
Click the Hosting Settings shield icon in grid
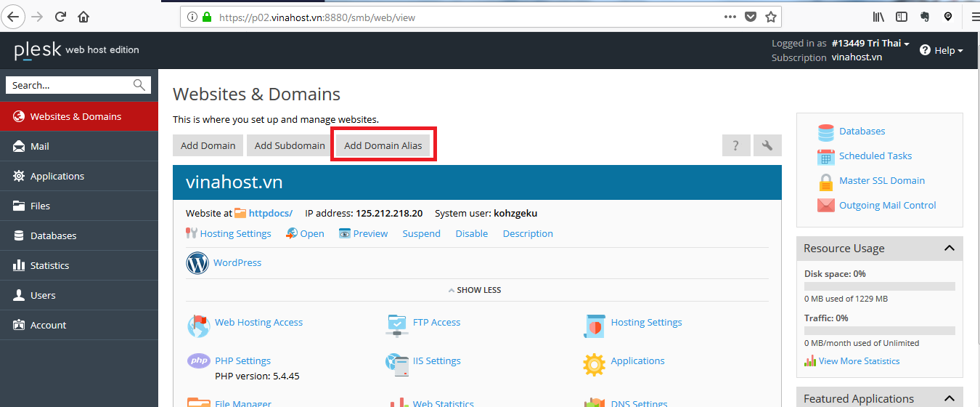(594, 326)
